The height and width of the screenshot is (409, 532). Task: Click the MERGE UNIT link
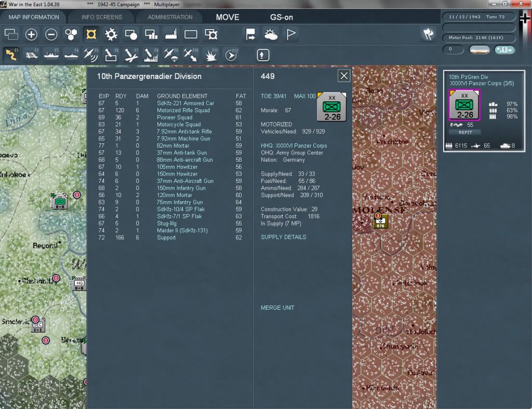(277, 308)
